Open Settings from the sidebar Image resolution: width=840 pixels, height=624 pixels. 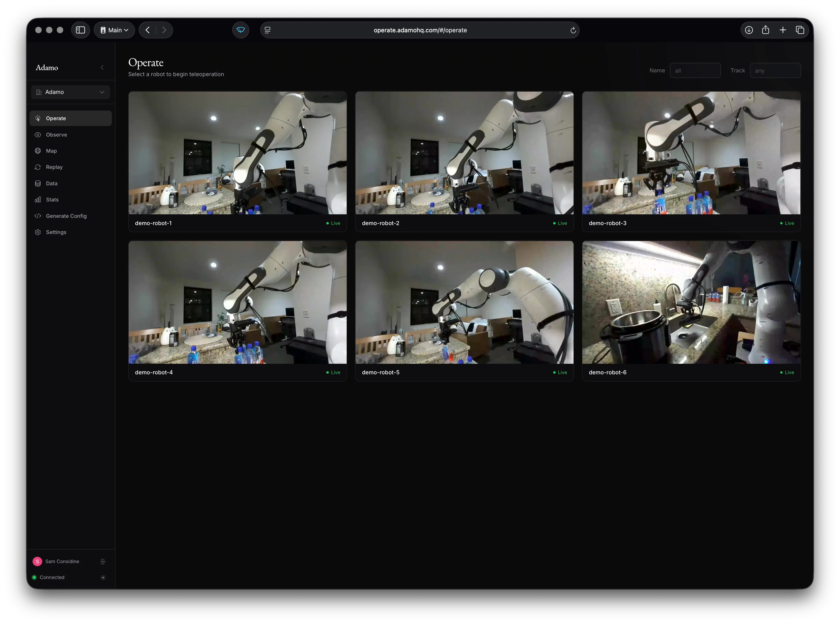(71, 232)
